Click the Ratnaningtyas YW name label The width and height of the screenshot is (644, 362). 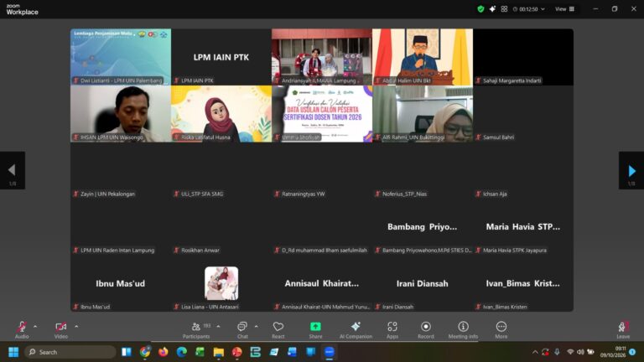303,194
